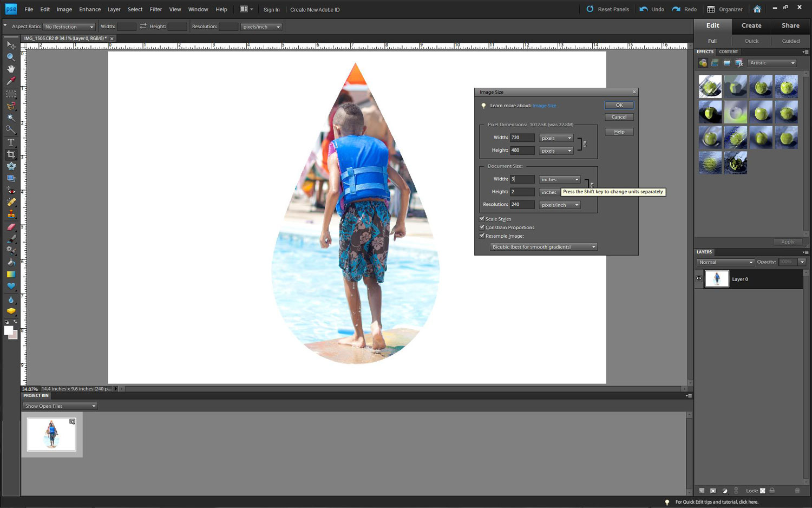Switch to the Create tab
The image size is (812, 508).
pyautogui.click(x=751, y=25)
